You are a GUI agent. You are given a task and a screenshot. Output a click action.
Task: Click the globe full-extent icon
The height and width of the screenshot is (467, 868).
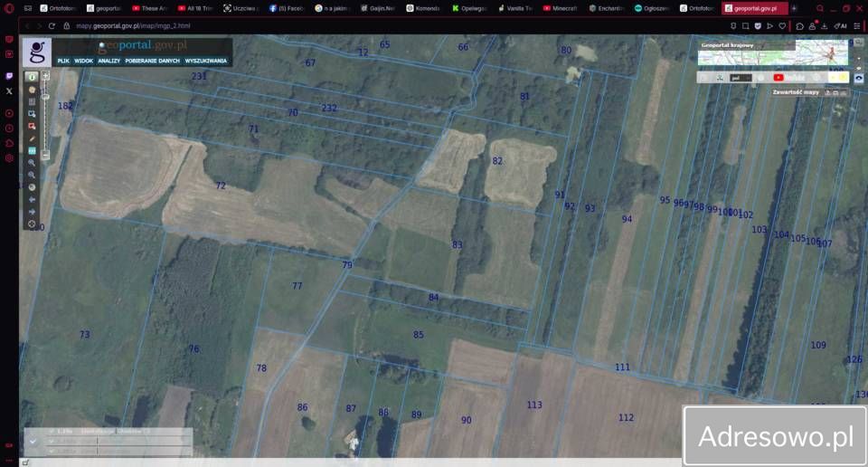point(32,187)
